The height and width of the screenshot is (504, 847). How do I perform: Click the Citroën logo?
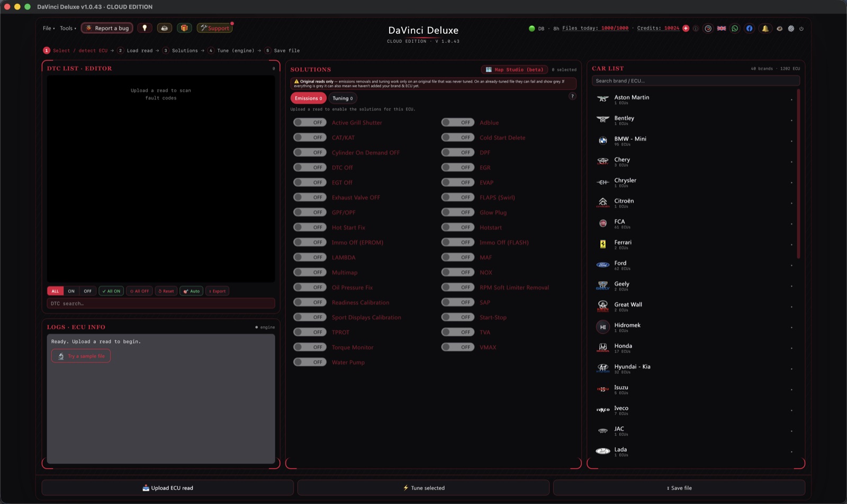point(602,202)
